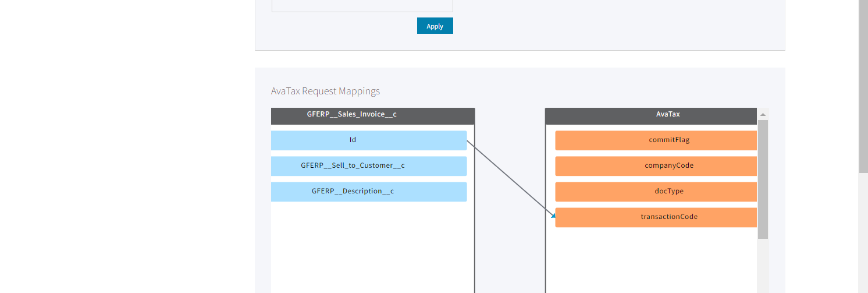
Task: Click the input field above Apply
Action: point(362,6)
